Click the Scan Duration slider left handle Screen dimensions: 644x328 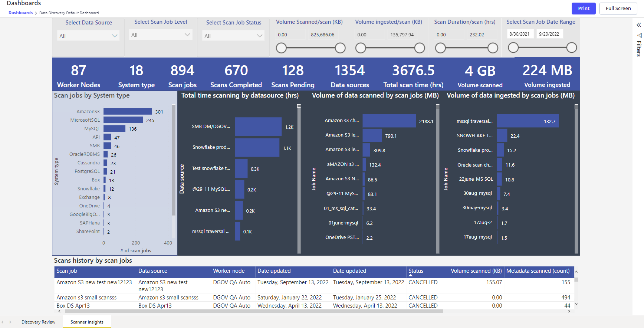440,48
